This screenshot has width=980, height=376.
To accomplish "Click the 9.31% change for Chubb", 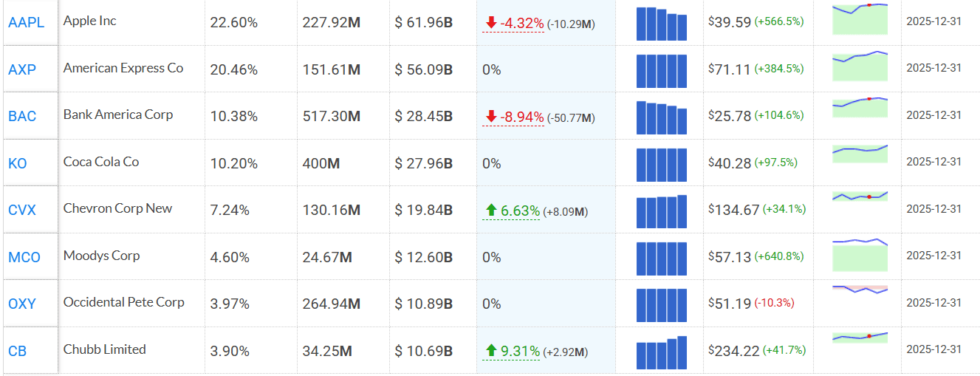I will (521, 352).
